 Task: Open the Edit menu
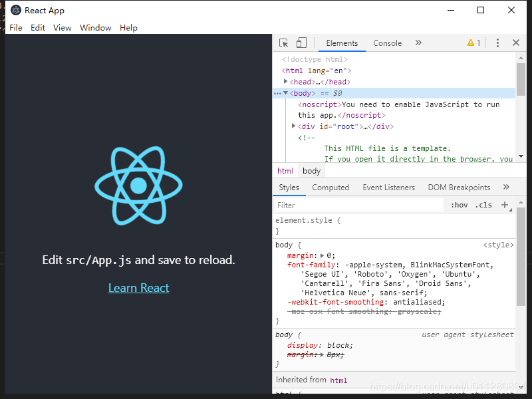38,28
